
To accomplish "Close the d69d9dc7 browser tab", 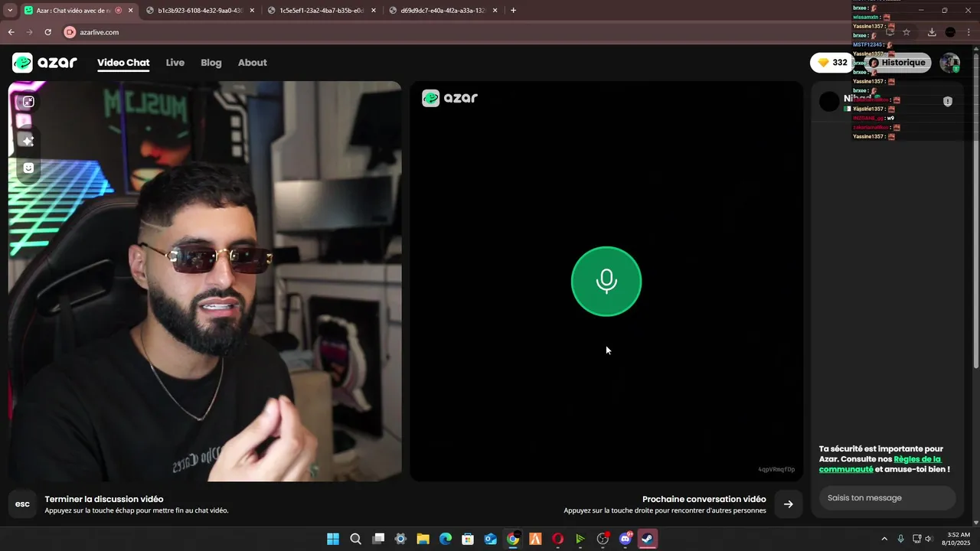I will click(495, 11).
